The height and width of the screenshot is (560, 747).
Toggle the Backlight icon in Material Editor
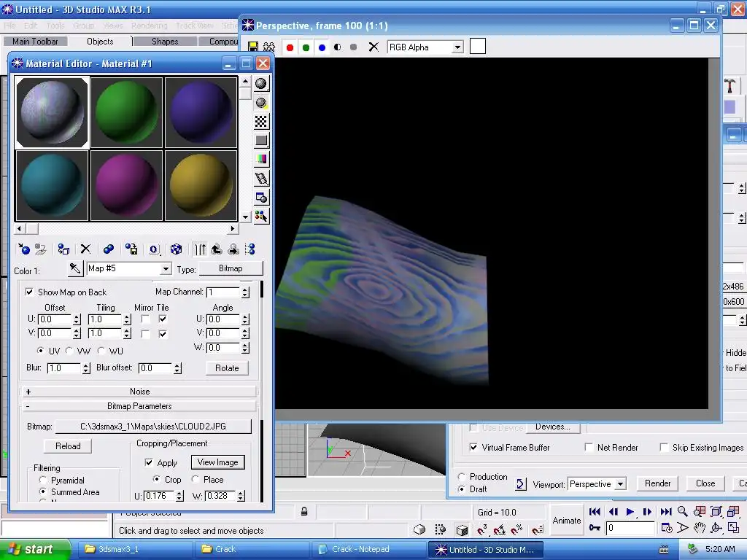pyautogui.click(x=261, y=103)
